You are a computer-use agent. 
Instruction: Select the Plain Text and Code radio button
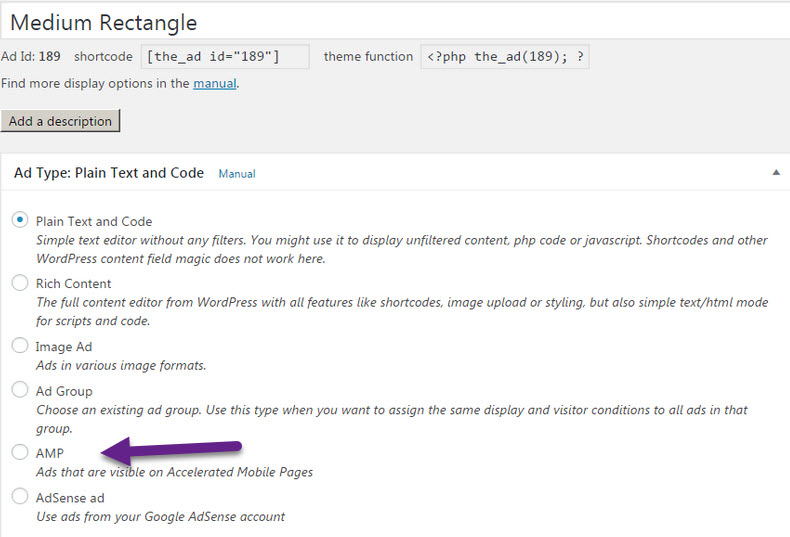[x=20, y=220]
